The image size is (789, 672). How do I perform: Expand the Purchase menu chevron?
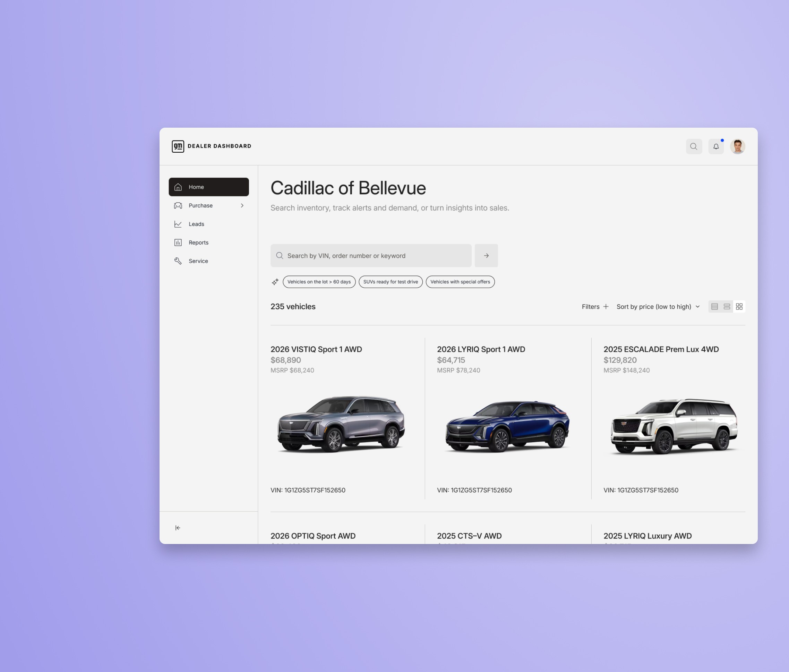[x=242, y=206]
